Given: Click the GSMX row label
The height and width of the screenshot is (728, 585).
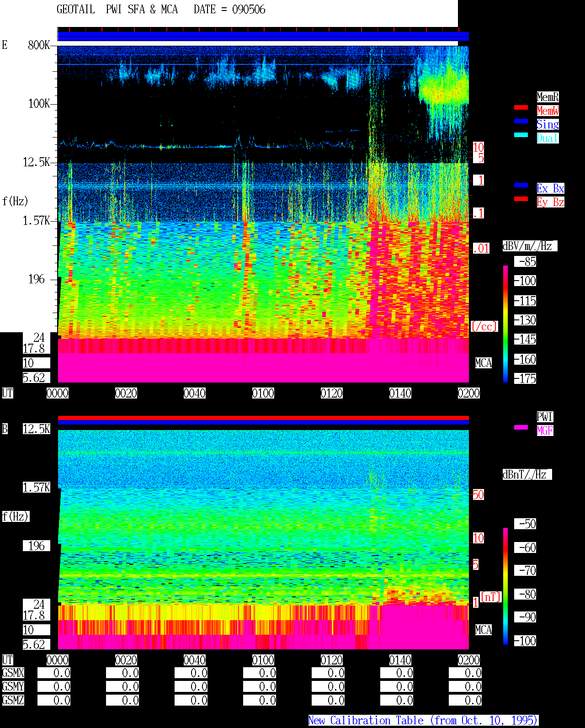Looking at the screenshot, I should click(13, 673).
